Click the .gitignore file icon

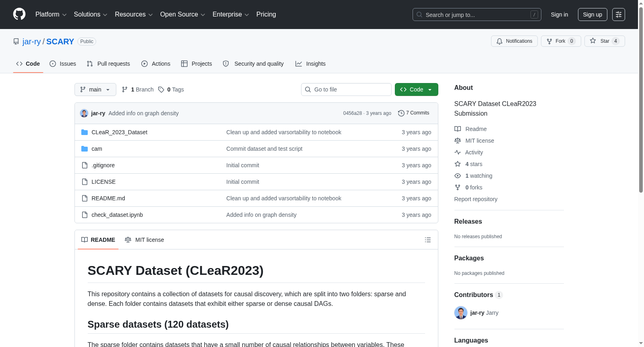coord(85,165)
